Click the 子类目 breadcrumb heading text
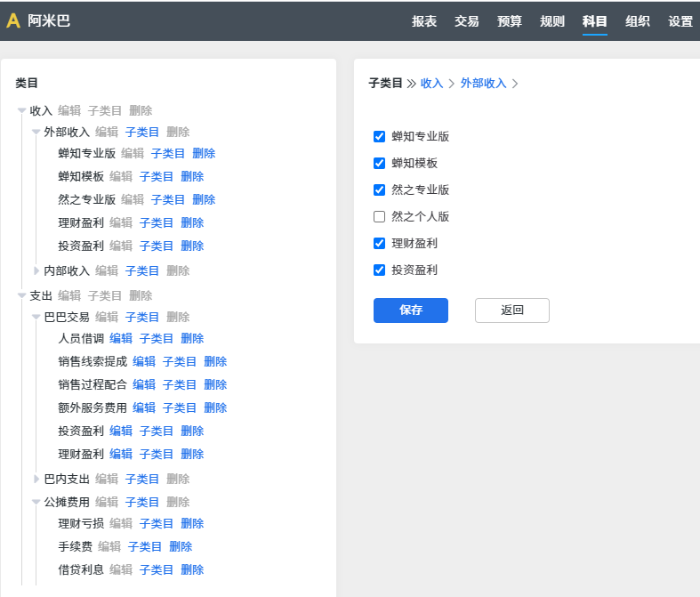The height and width of the screenshot is (597, 700). click(385, 83)
